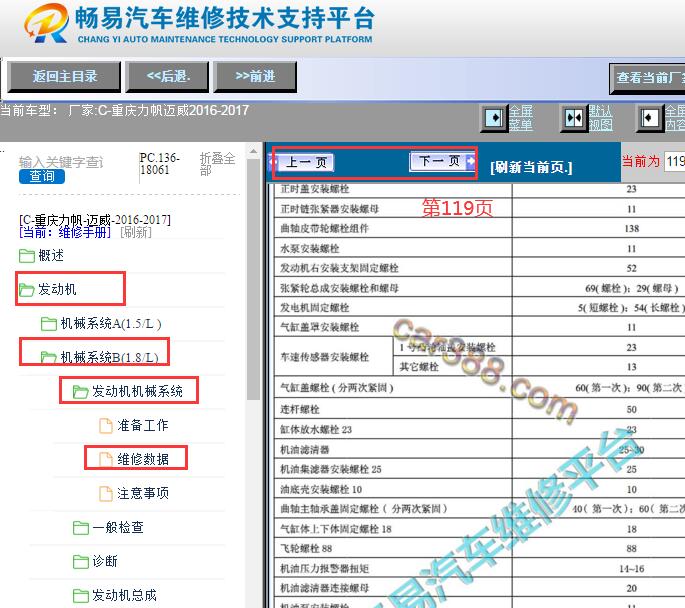Click document icon of 注意事项
The image size is (685, 608).
[x=106, y=494]
